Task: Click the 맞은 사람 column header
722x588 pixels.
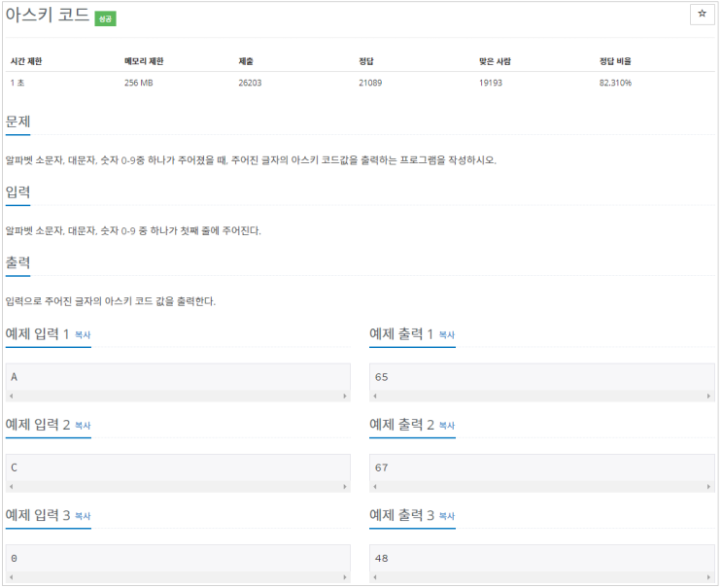Action: coord(495,61)
